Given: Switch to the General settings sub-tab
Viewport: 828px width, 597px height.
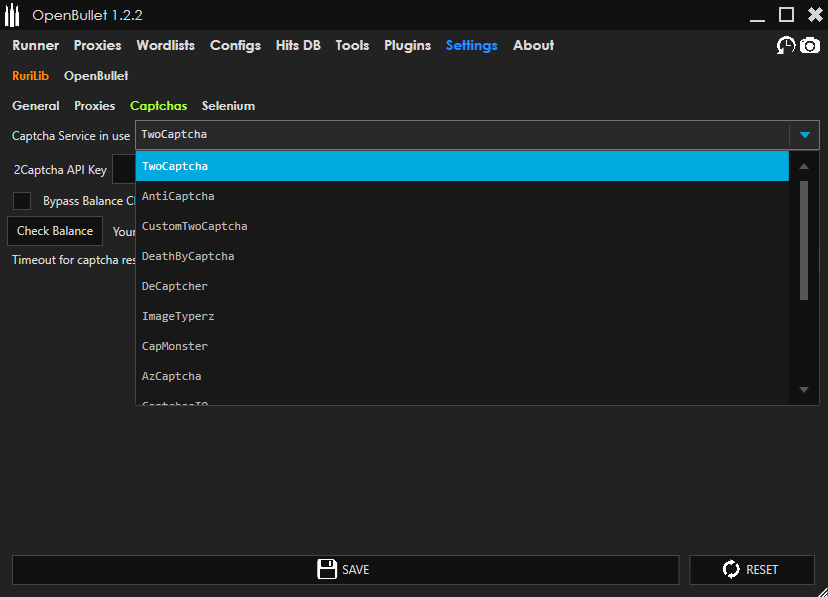Looking at the screenshot, I should 36,106.
